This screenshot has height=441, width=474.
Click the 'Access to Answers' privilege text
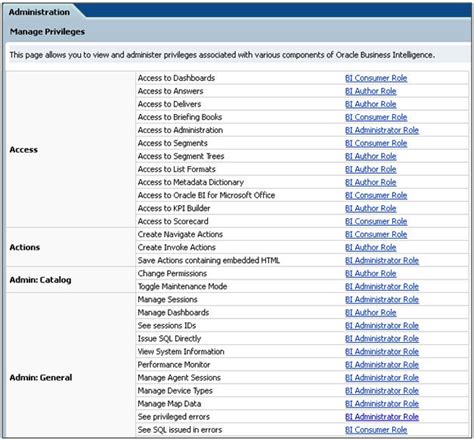click(170, 91)
